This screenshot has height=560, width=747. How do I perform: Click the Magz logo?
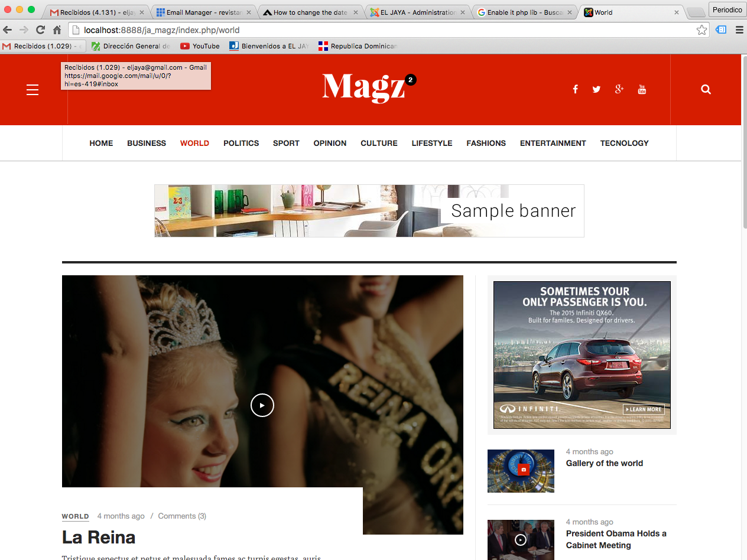(369, 87)
